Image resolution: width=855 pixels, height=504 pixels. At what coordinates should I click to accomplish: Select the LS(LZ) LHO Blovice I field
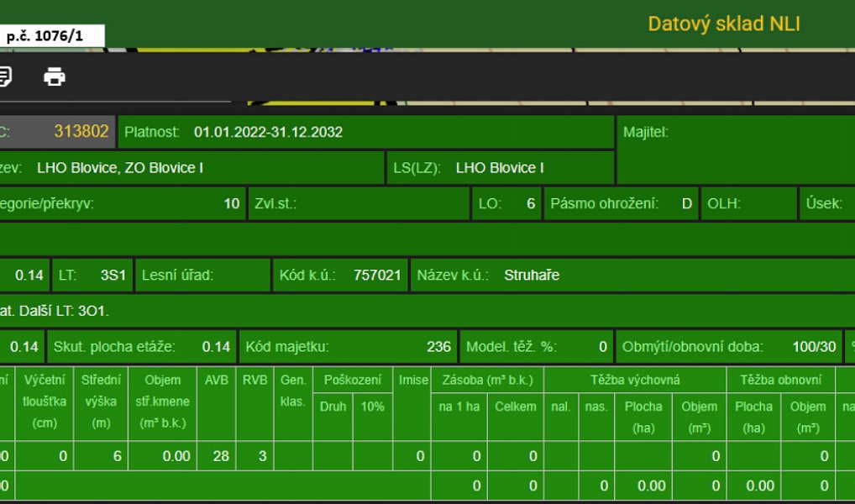pos(501,167)
